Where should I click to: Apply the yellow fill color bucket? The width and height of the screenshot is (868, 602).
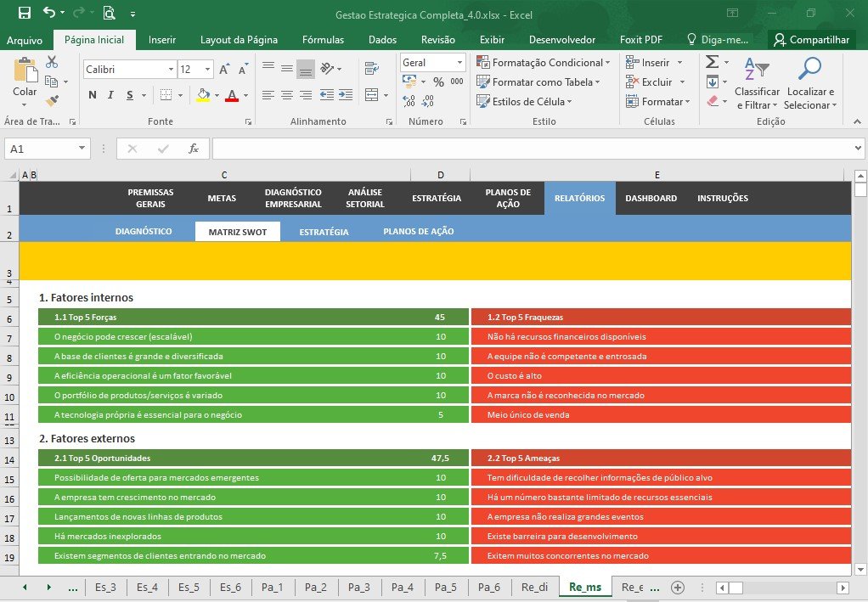click(203, 95)
